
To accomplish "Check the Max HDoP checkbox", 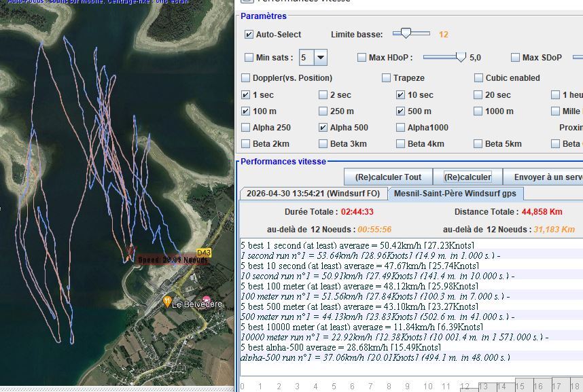I will click(361, 58).
